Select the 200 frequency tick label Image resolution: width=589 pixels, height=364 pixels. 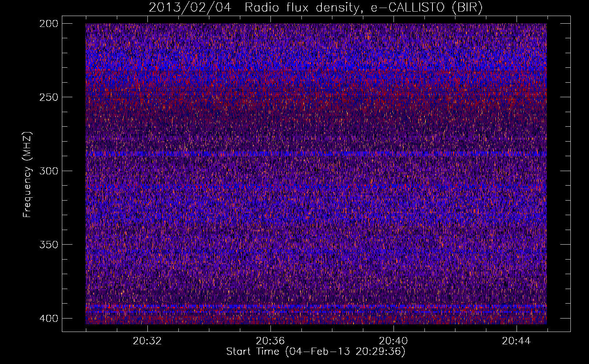point(48,23)
